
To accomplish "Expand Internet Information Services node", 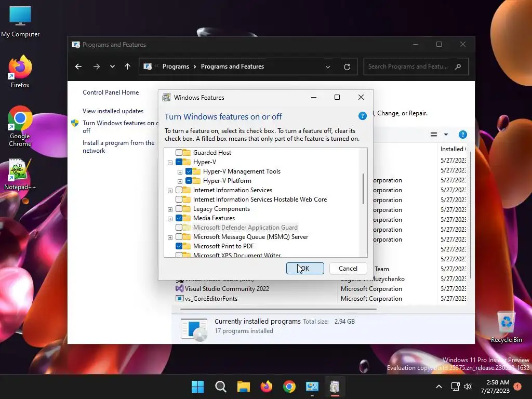I will (170, 191).
